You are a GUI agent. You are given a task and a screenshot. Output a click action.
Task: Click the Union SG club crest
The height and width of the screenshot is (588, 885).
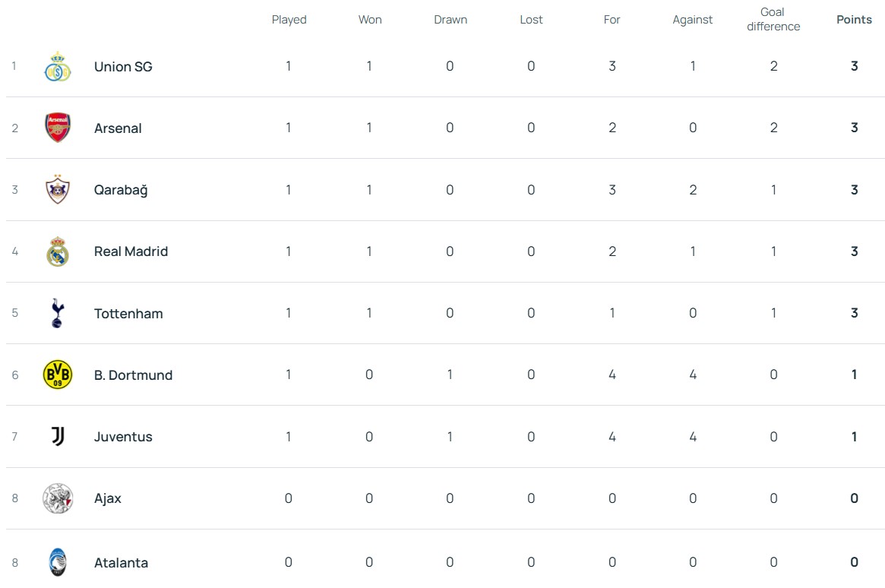pos(58,67)
